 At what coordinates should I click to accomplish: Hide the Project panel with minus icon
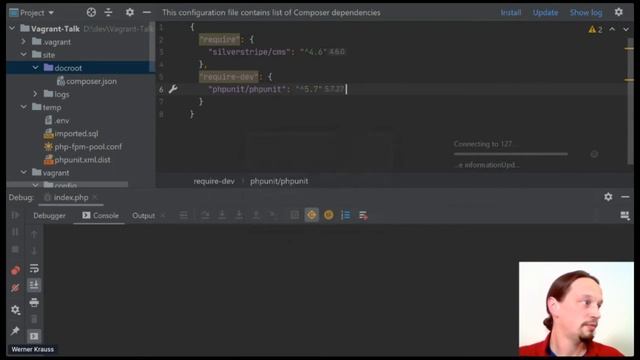click(147, 13)
